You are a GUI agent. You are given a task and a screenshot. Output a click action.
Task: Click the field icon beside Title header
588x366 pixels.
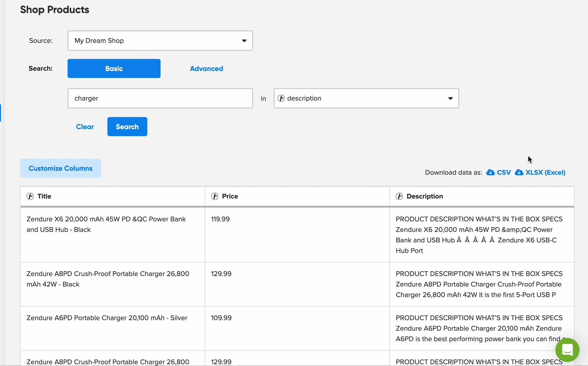click(x=30, y=196)
